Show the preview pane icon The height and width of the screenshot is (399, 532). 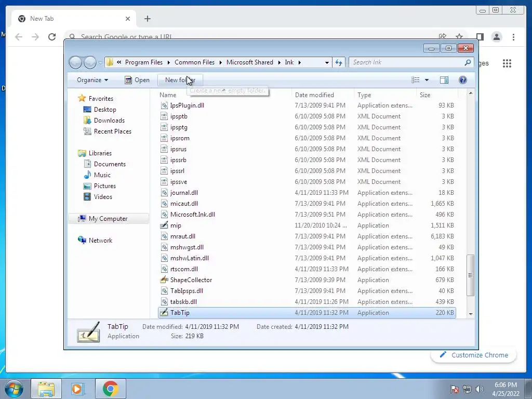pyautogui.click(x=444, y=79)
